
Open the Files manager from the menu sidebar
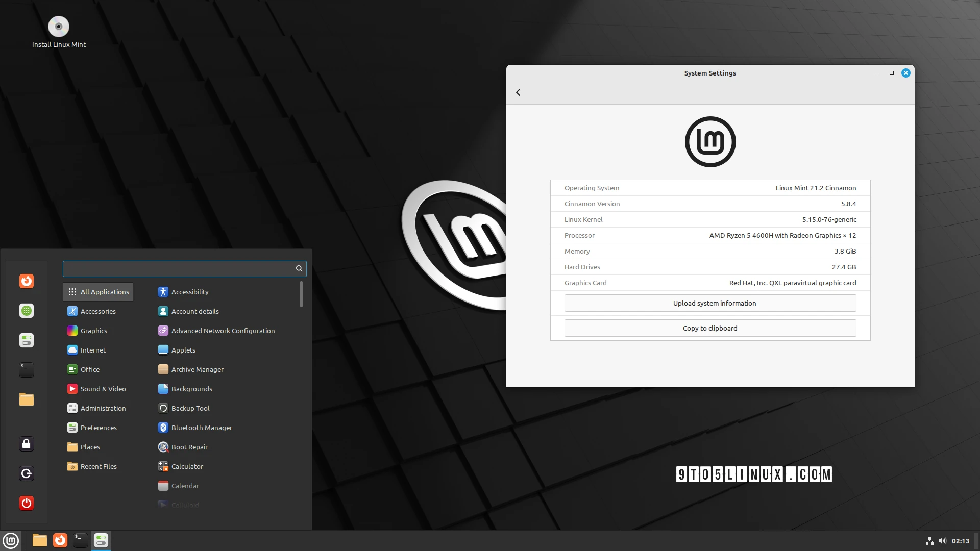click(x=26, y=399)
